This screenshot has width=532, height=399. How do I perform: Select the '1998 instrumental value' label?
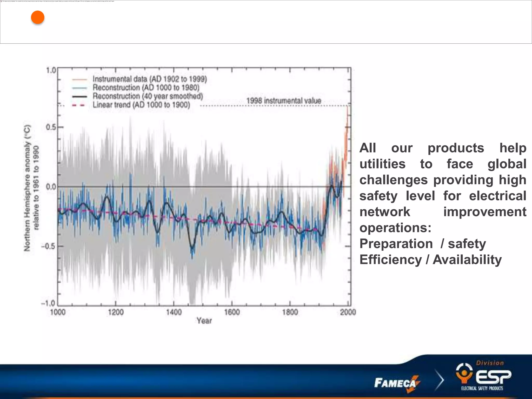tap(284, 101)
